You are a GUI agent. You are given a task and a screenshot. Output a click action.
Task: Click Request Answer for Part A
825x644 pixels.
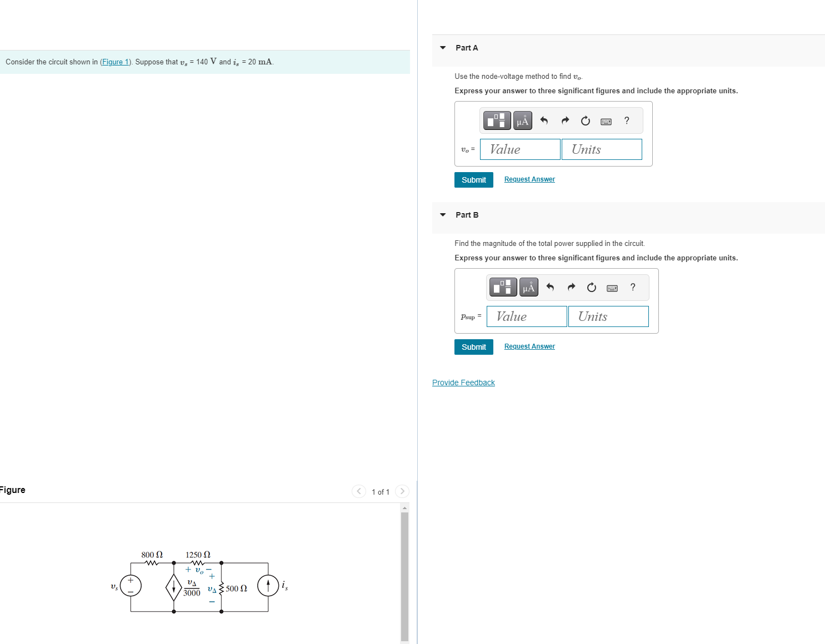coord(529,179)
